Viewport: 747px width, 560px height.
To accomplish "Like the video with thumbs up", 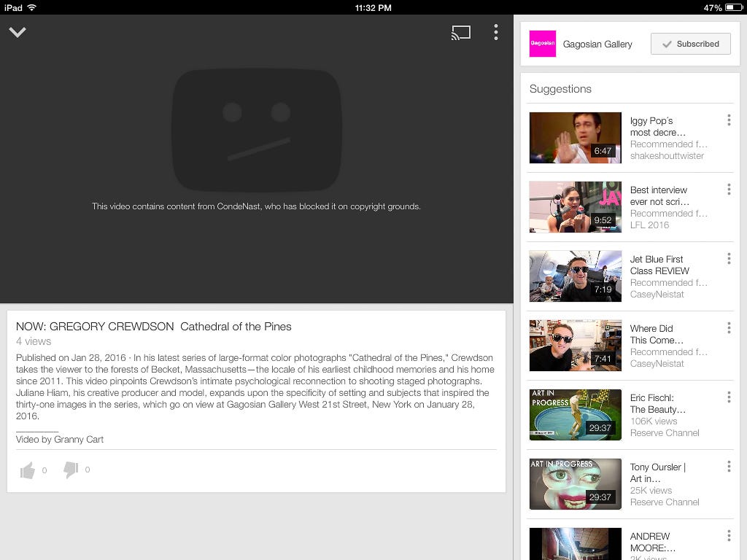I will (x=28, y=470).
